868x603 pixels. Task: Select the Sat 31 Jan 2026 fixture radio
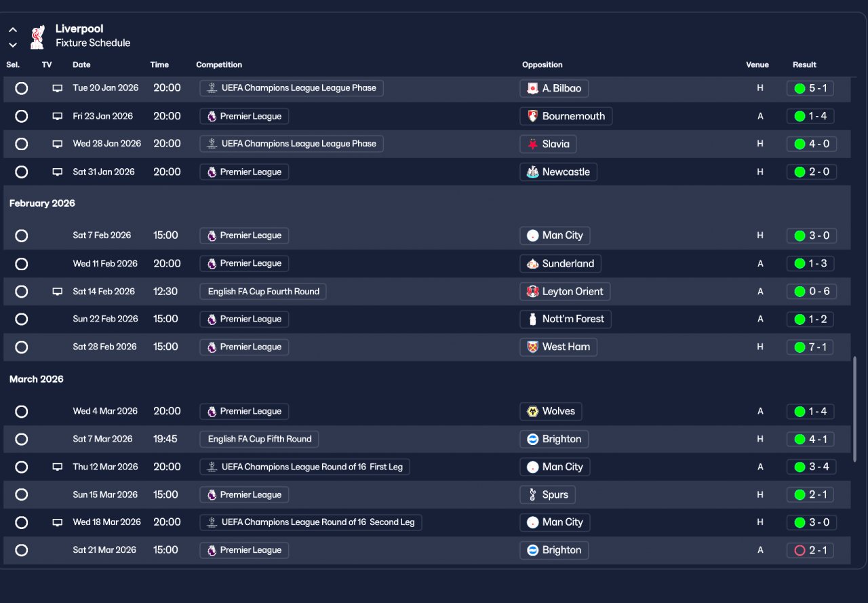(21, 172)
